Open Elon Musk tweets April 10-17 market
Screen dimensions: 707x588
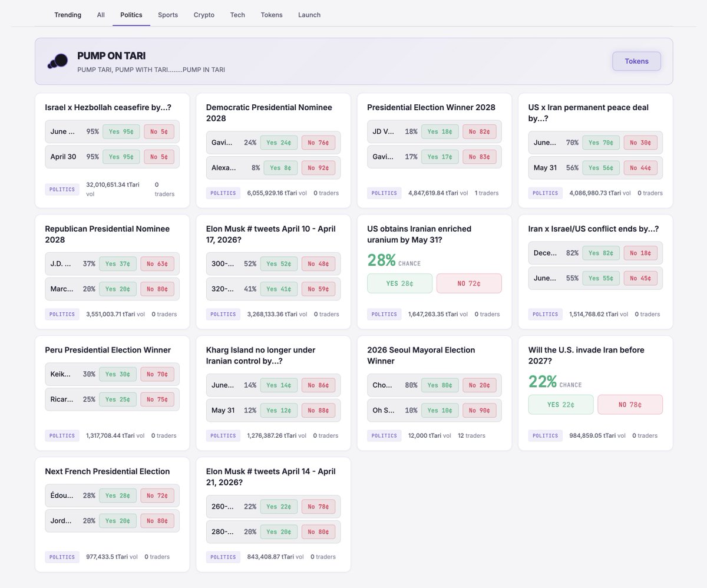271,234
